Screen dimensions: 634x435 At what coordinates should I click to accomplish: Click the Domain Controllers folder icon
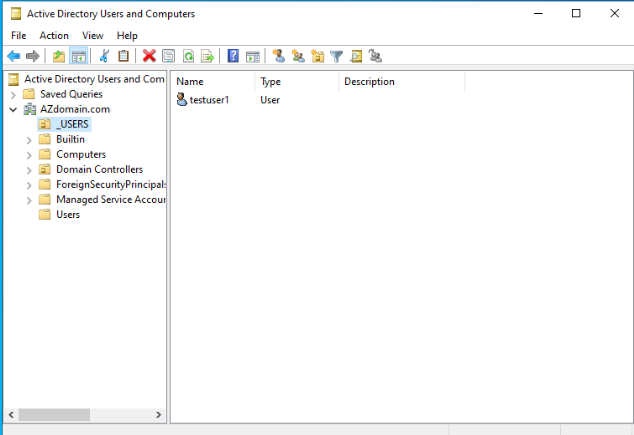pos(45,169)
